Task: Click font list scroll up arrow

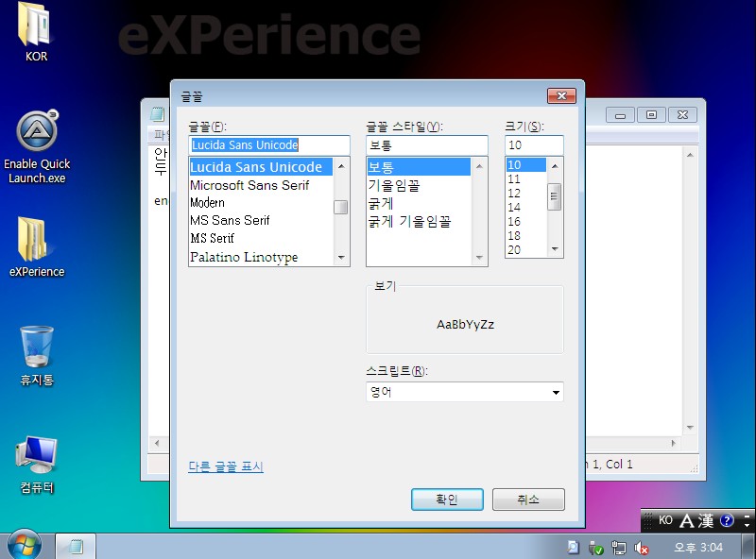Action: point(341,166)
